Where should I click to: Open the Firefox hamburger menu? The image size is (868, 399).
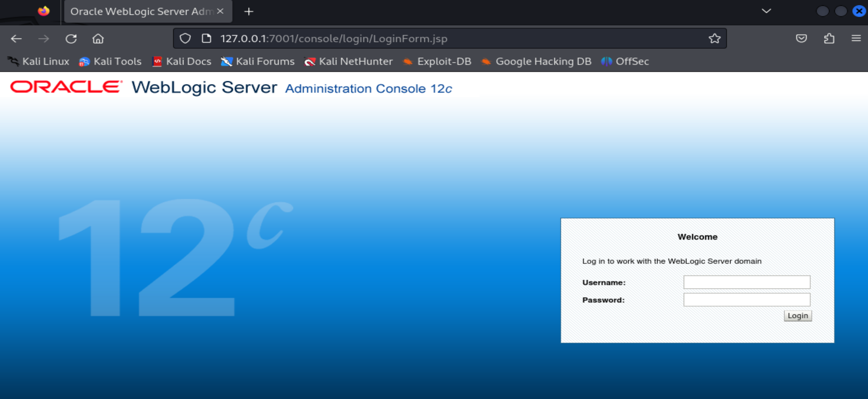(x=856, y=38)
